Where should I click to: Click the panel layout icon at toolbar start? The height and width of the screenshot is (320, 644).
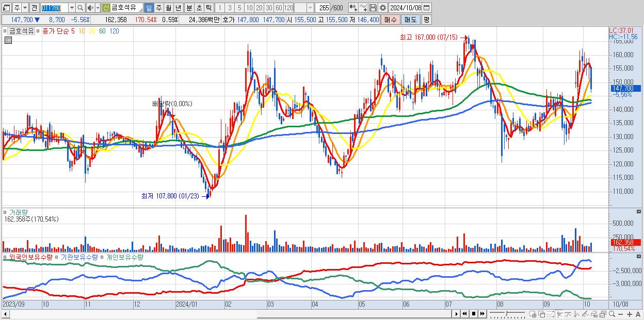(6, 8)
